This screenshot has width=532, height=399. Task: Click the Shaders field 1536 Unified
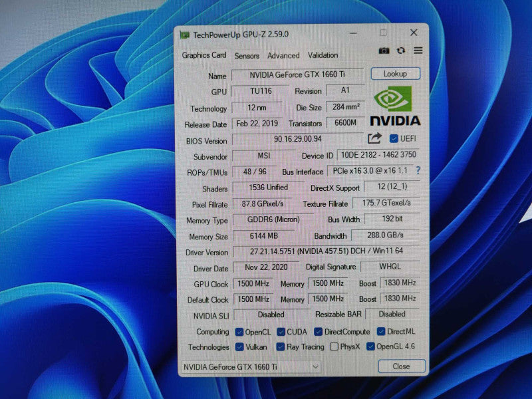(268, 188)
